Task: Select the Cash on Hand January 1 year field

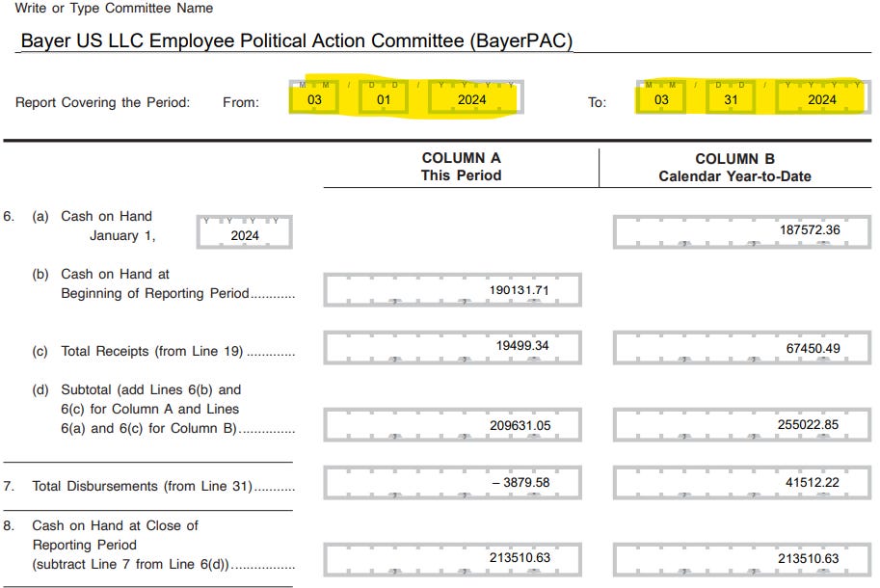Action: pyautogui.click(x=245, y=234)
